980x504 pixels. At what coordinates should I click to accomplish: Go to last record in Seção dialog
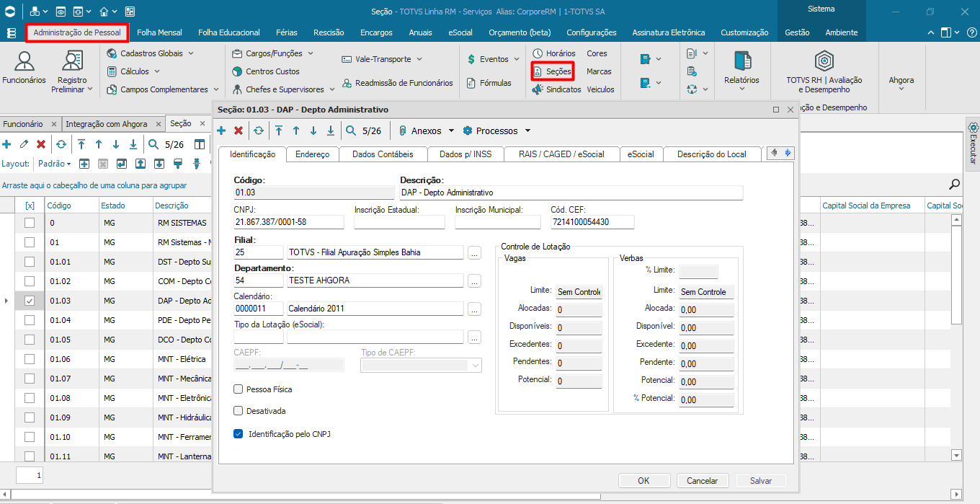tap(331, 131)
